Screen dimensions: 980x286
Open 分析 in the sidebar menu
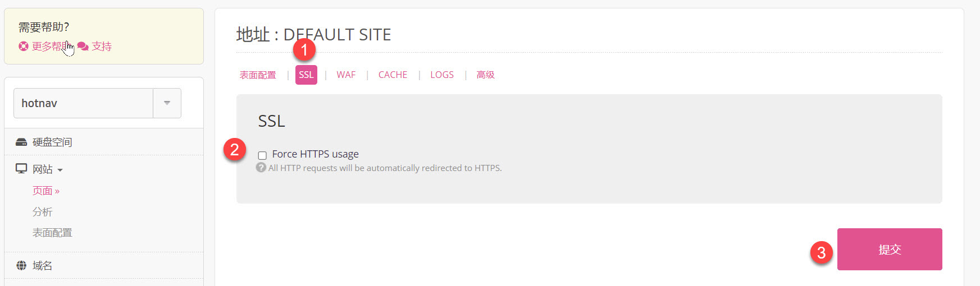tap(42, 212)
